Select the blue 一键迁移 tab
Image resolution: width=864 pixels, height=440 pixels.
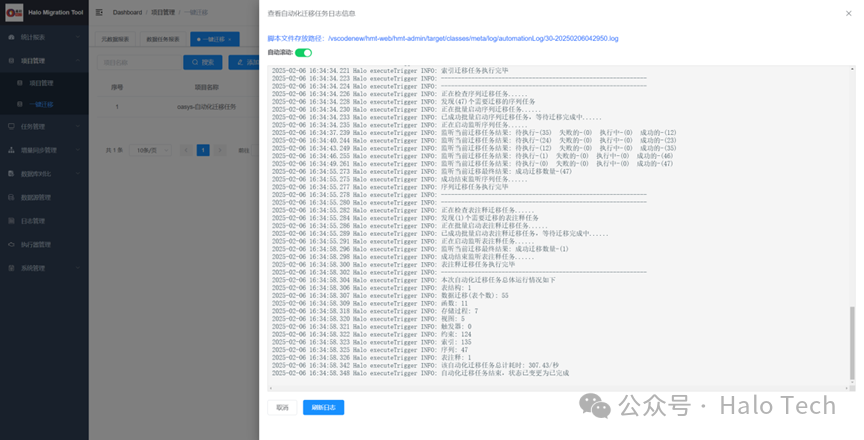(x=214, y=39)
